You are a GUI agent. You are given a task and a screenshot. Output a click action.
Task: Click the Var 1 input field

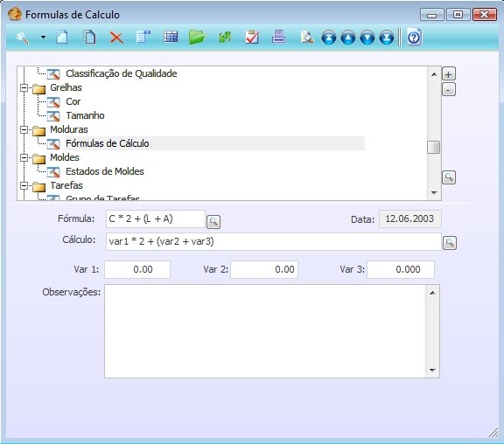coord(137,269)
